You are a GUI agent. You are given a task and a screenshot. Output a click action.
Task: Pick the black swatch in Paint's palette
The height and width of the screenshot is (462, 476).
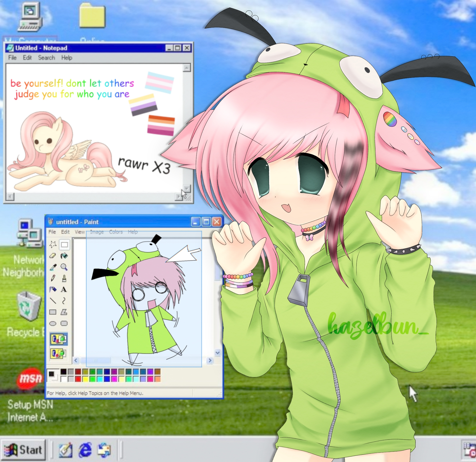(x=64, y=372)
